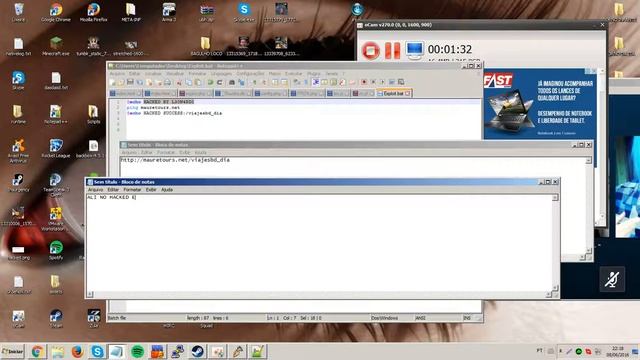640x360 pixels.
Task: Select the Rocket League desktop shortcut
Action: (x=56, y=148)
